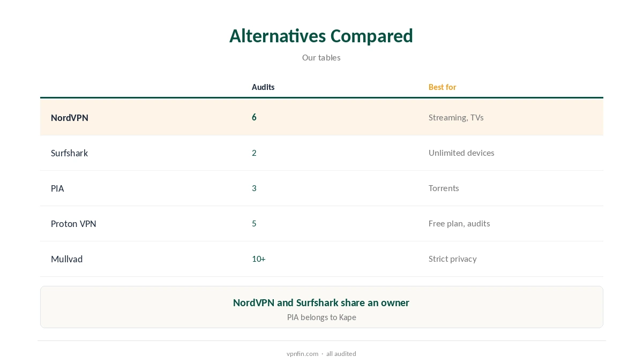Click the 'Alternatives Compared' heading
This screenshot has width=643, height=364.
pos(321,36)
